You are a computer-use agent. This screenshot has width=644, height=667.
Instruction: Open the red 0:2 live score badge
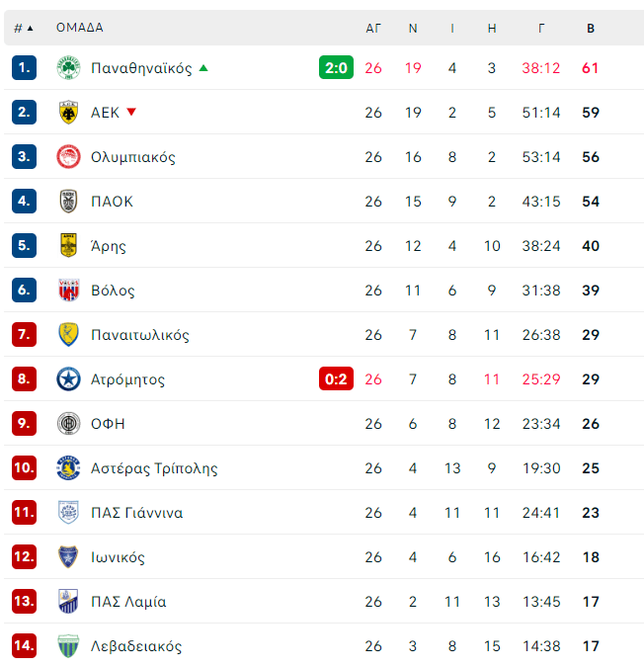click(x=336, y=379)
